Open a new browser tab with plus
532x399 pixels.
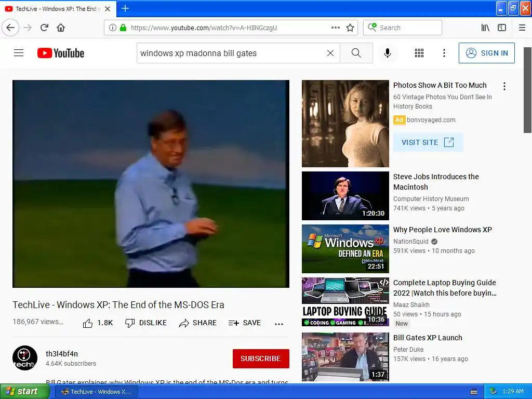click(125, 8)
